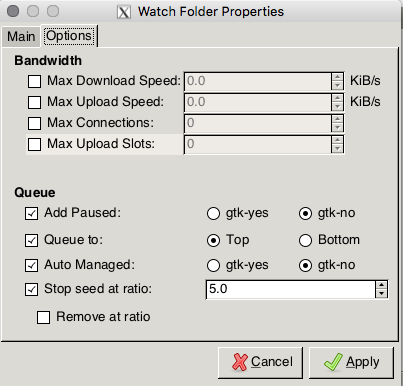The image size is (403, 386).
Task: Click the stop seed ratio input field
Action: (x=291, y=289)
